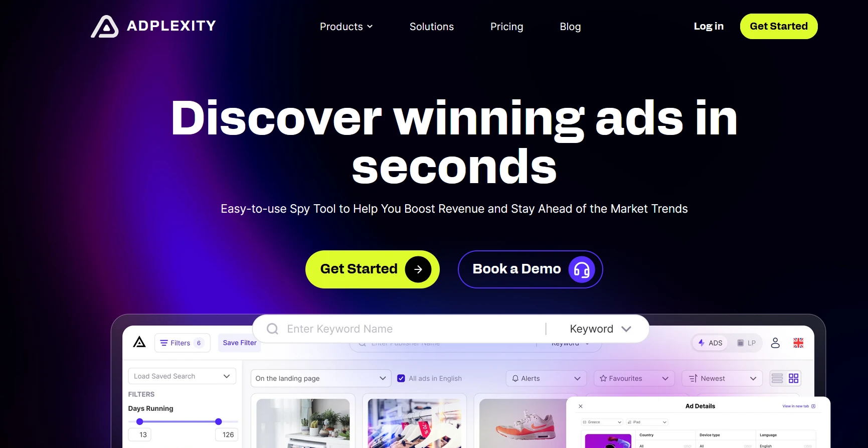The image size is (868, 448).
Task: Open the Products menu
Action: 346,27
